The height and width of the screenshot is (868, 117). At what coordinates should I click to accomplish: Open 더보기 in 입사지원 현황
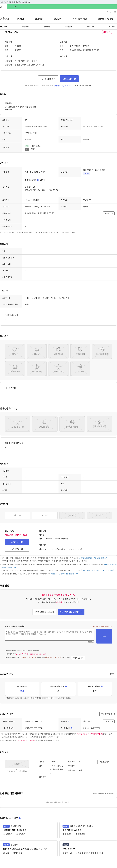[113, 674]
